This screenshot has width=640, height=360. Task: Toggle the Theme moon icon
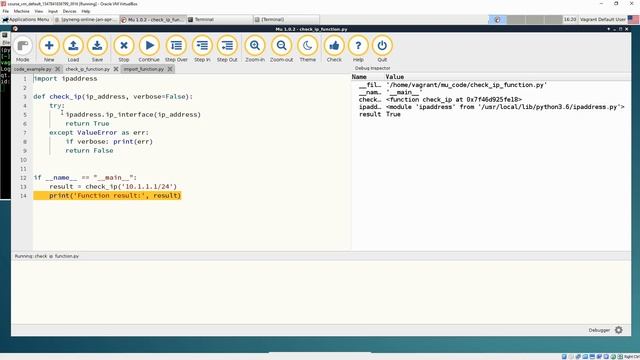coord(307,49)
